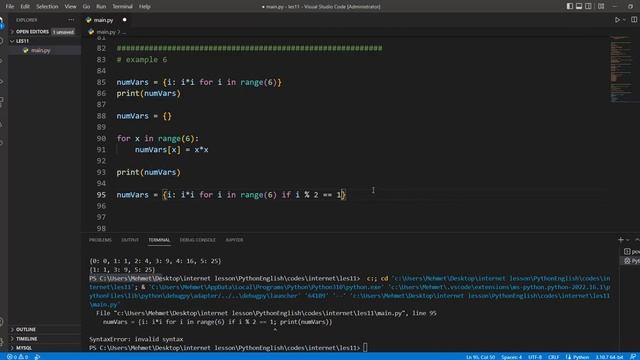The height and width of the screenshot is (360, 640).
Task: Click Spaces: 4 in the status bar
Action: 511,357
